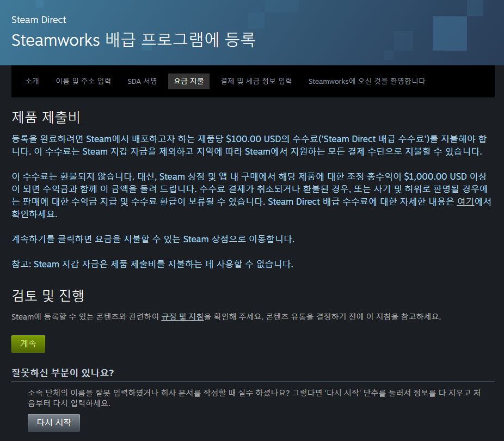
Task: Click the $100.00 USD fee amount
Action: click(253, 139)
